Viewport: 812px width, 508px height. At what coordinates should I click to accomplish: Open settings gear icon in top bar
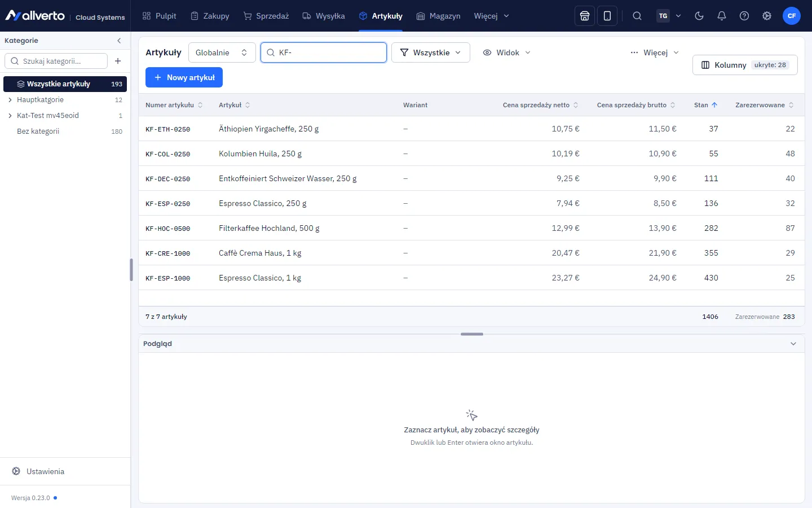tap(767, 16)
